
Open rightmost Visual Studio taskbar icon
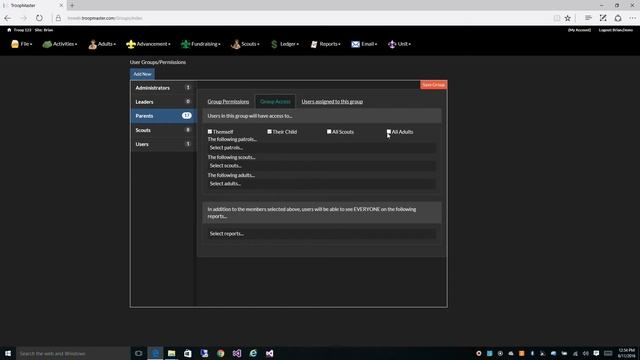(x=270, y=353)
